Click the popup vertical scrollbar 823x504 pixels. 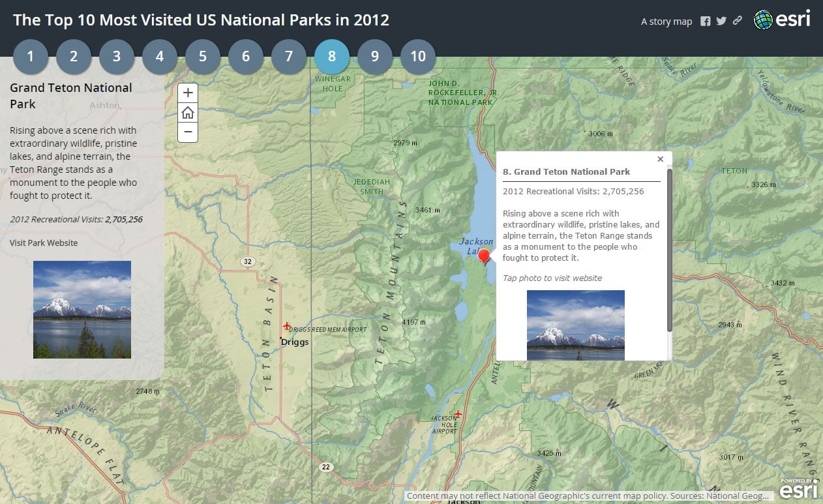coord(669,250)
